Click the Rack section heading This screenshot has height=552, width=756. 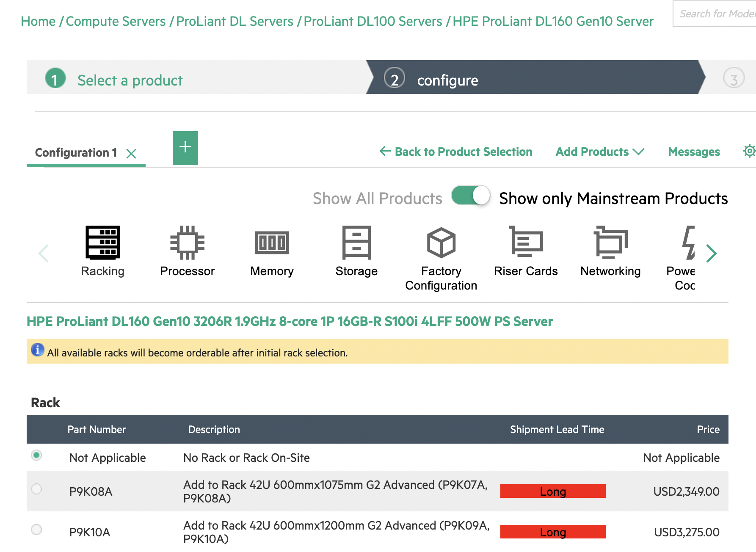coord(45,402)
